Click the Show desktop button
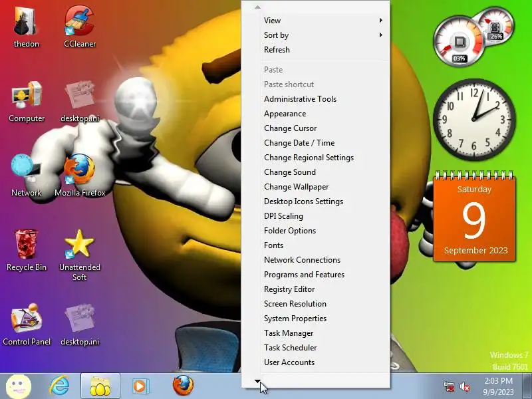This screenshot has width=532, height=399. tap(527, 386)
